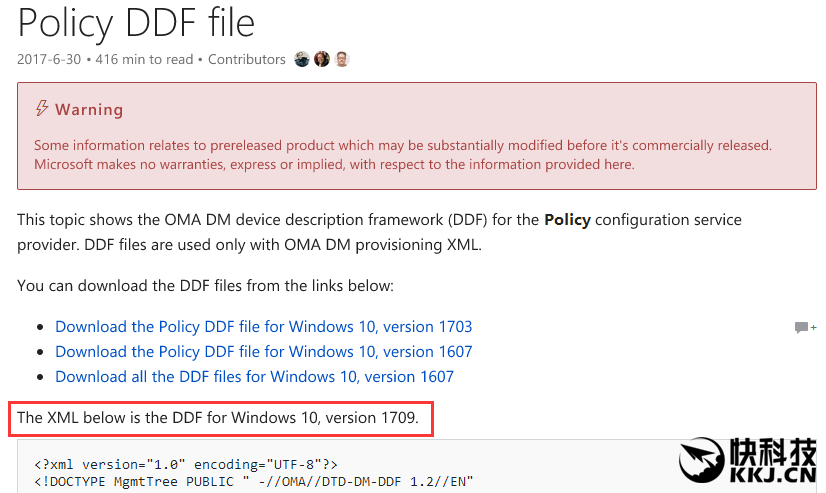Screen dimensions: 826x493
Task: Open the comment bubble icon at right
Action: click(804, 327)
